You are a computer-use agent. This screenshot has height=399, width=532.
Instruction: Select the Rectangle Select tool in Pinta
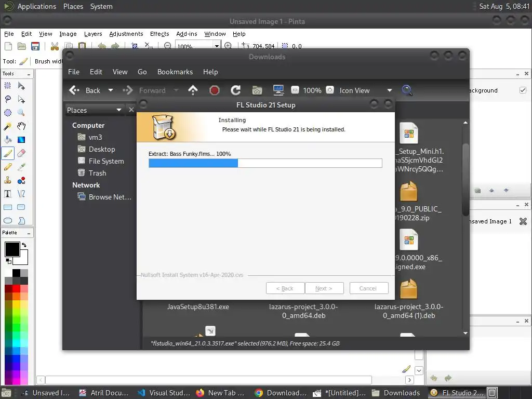tap(7, 86)
